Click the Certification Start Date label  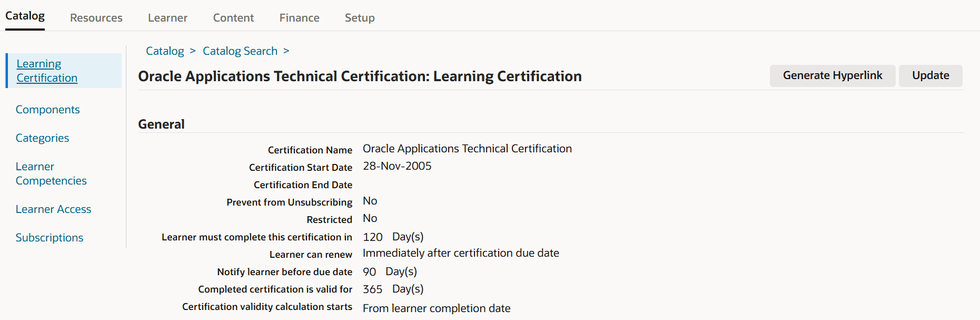coord(300,168)
